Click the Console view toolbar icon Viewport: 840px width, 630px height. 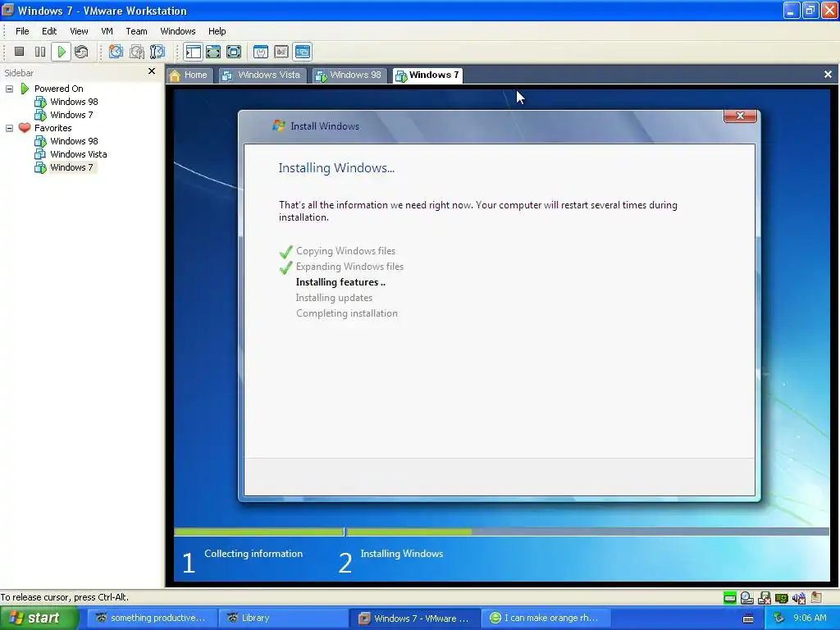coord(303,52)
